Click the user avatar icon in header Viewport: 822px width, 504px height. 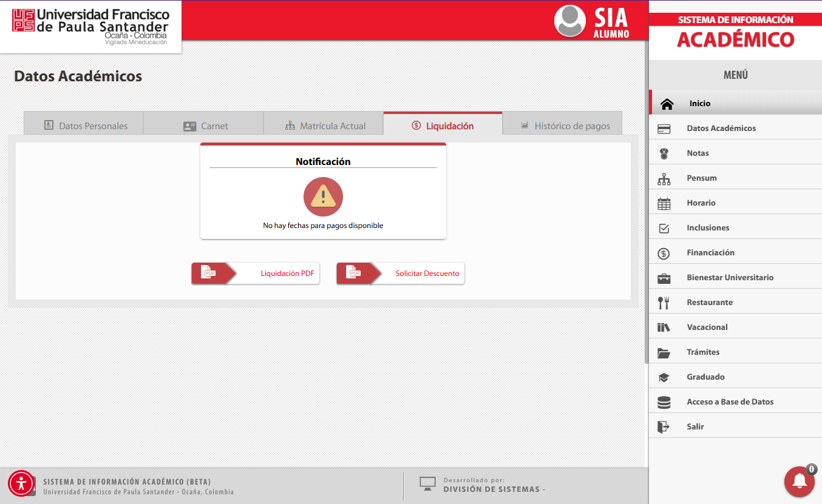point(570,21)
